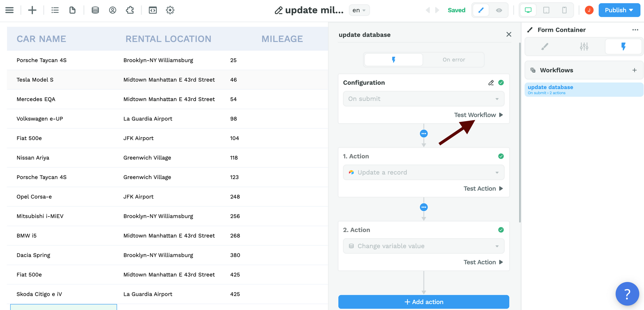Close the update database workflow panel

click(509, 34)
